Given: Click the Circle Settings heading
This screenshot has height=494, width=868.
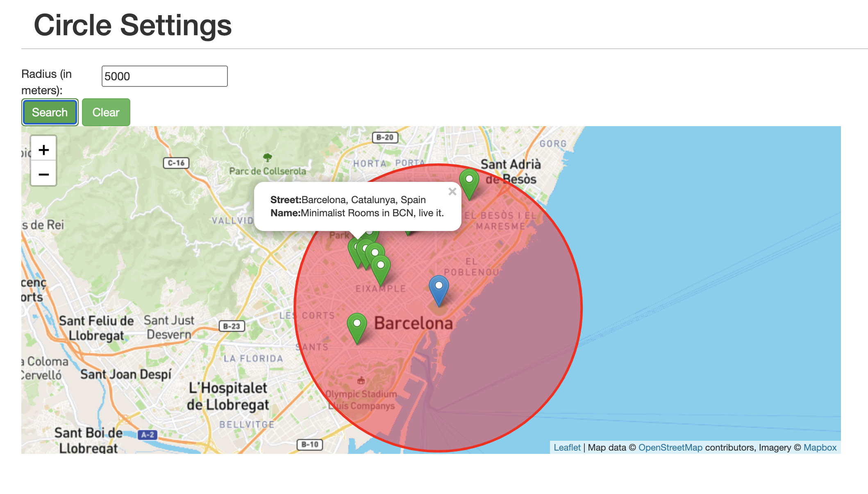Looking at the screenshot, I should [x=133, y=25].
